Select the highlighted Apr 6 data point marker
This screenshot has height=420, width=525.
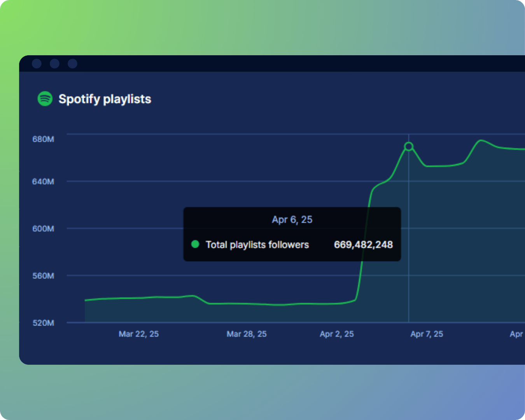(409, 147)
